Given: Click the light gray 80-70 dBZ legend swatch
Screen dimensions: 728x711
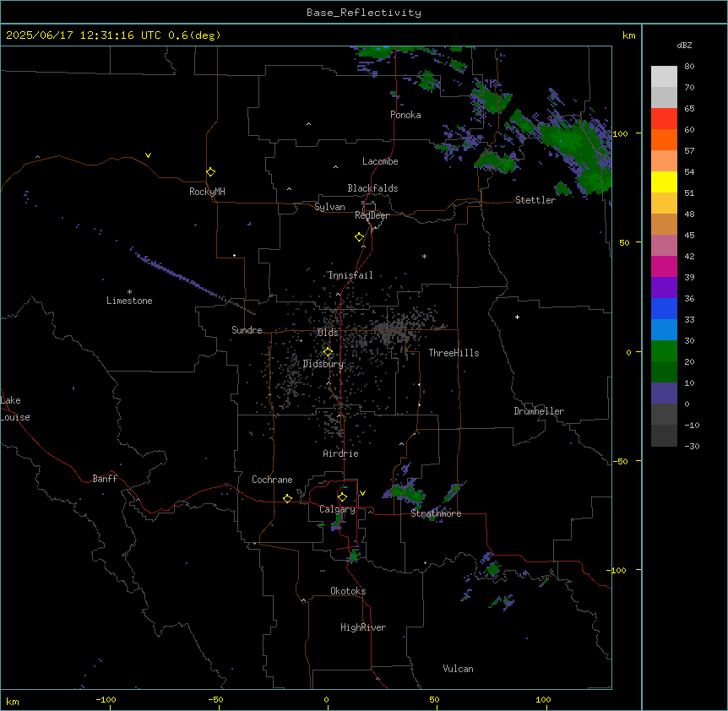Looking at the screenshot, I should pos(664,77).
